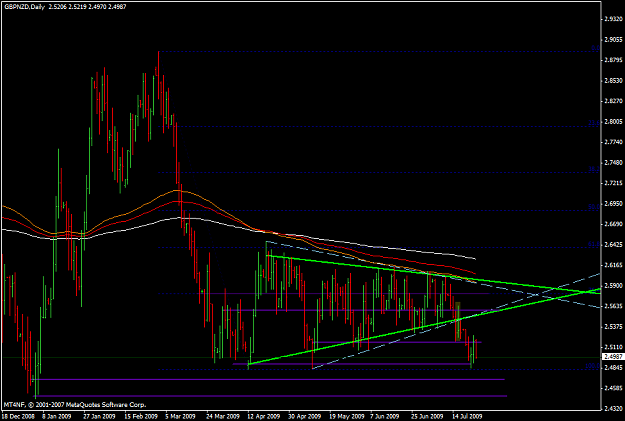Click the 5 Mar 2009 date label

(x=181, y=416)
